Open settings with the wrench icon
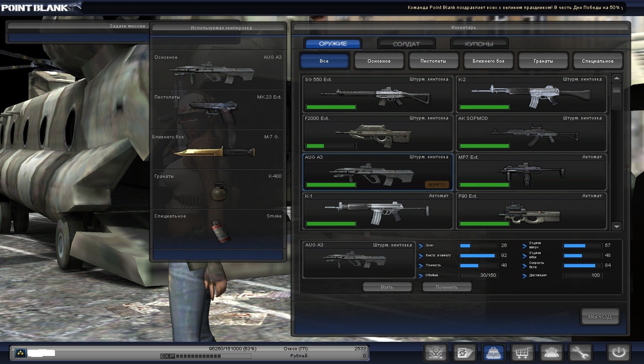Screen dimensions: 644x364 pos(581,353)
